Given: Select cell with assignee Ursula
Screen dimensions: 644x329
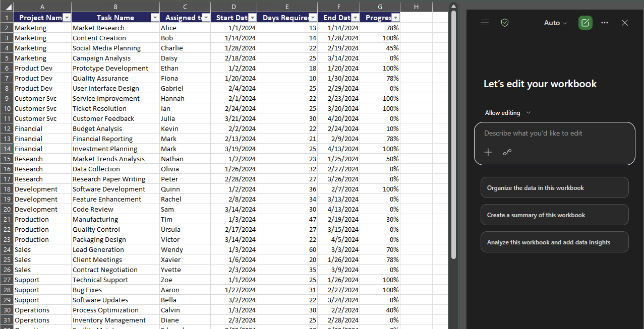Looking at the screenshot, I should [185, 229].
